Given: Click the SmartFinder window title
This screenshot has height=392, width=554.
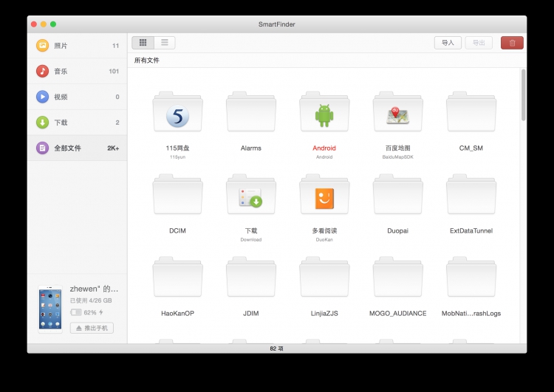Looking at the screenshot, I should (x=277, y=24).
